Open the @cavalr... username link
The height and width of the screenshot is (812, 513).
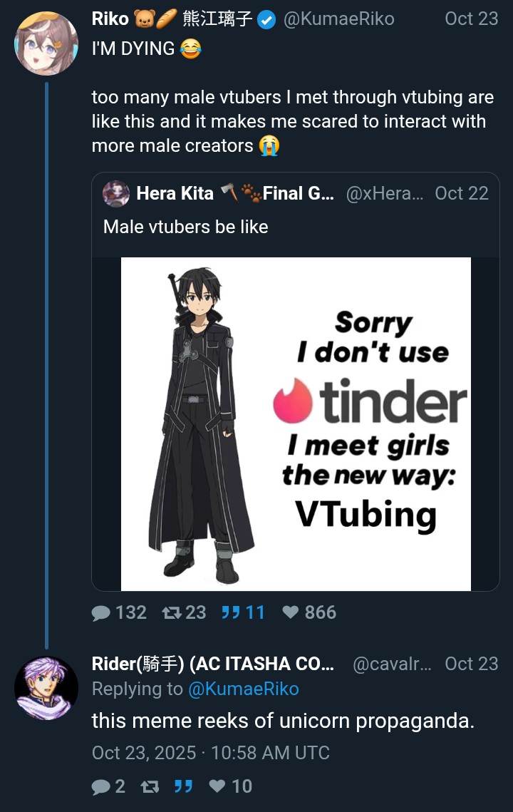(392, 664)
